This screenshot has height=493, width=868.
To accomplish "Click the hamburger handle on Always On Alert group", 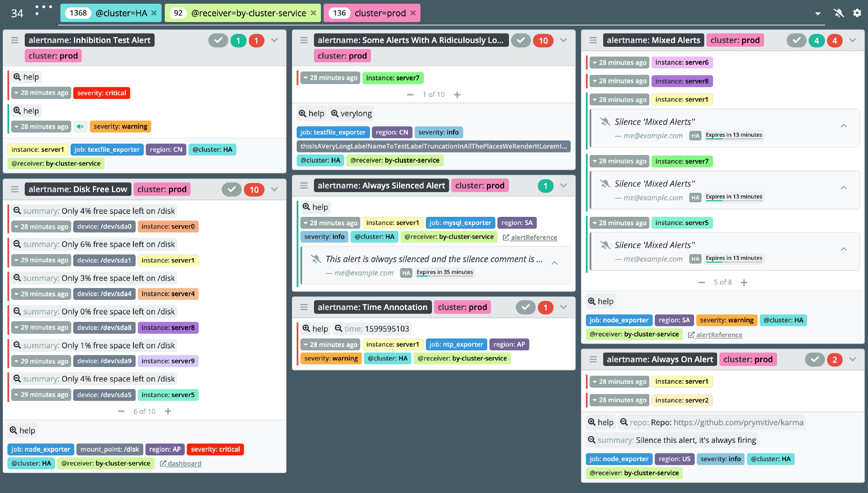I will coord(593,359).
